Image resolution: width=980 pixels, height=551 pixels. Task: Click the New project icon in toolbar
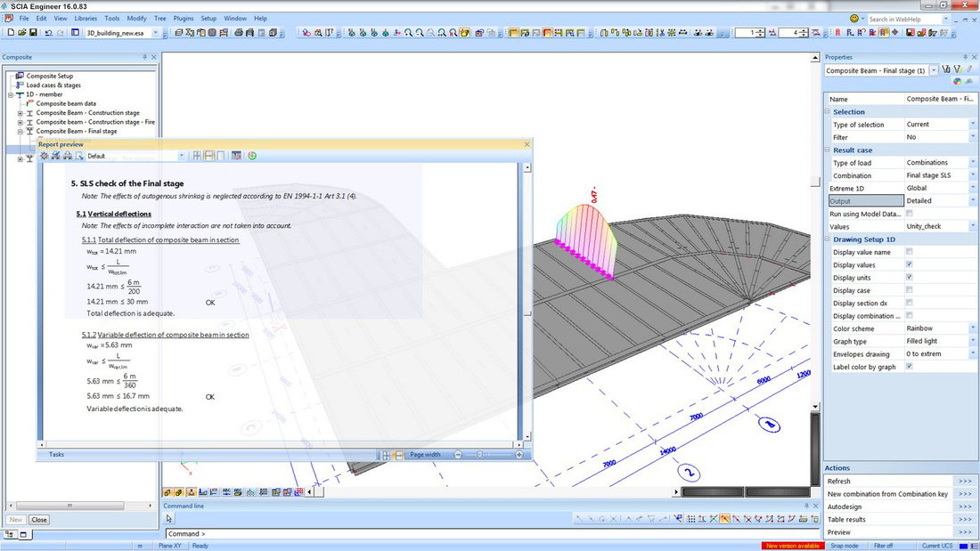[11, 32]
